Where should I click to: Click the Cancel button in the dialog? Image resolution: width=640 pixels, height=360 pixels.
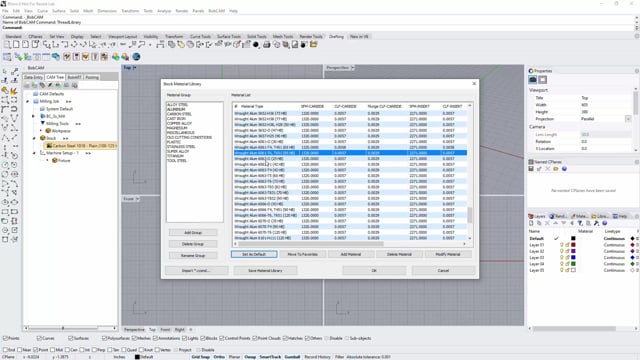[x=443, y=271]
